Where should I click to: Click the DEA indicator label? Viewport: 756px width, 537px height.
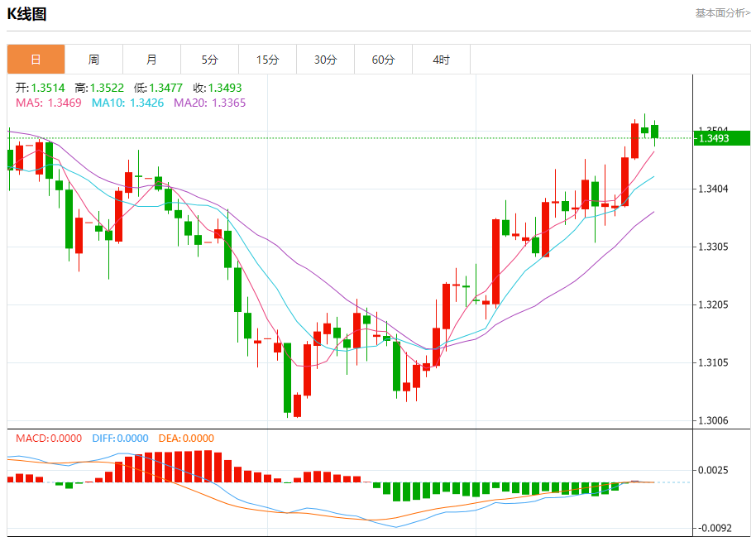click(186, 439)
